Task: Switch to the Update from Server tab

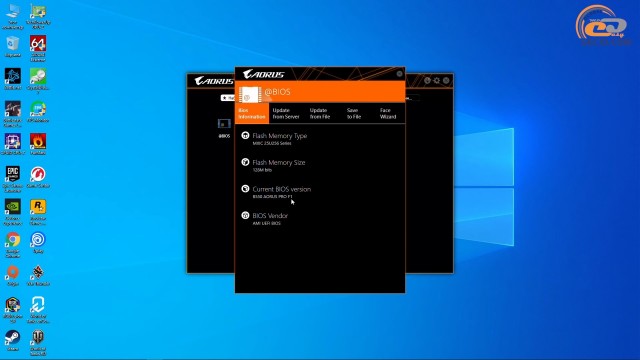Action: pyautogui.click(x=286, y=113)
